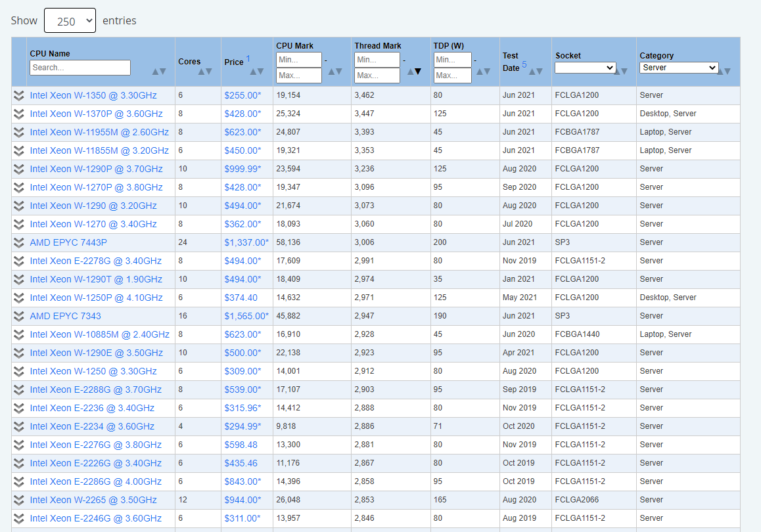This screenshot has height=532, width=761.
Task: Sort by Cores column arrows
Action: (x=205, y=72)
